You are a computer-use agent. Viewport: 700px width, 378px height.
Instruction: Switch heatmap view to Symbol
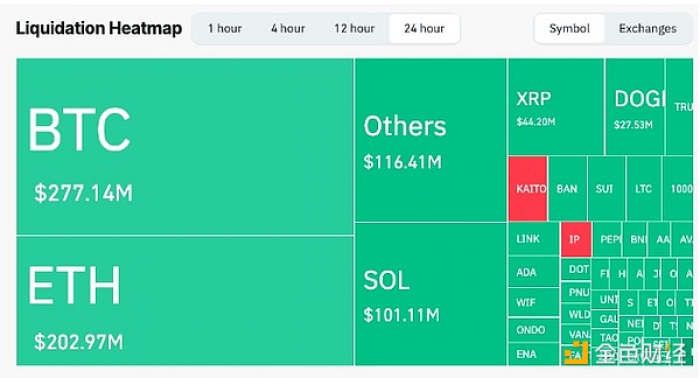point(569,29)
